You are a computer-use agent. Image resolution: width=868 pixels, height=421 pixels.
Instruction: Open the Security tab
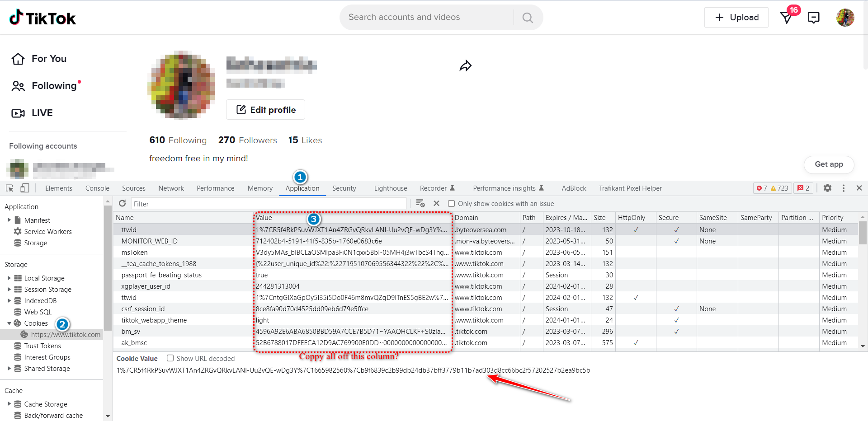tap(344, 188)
